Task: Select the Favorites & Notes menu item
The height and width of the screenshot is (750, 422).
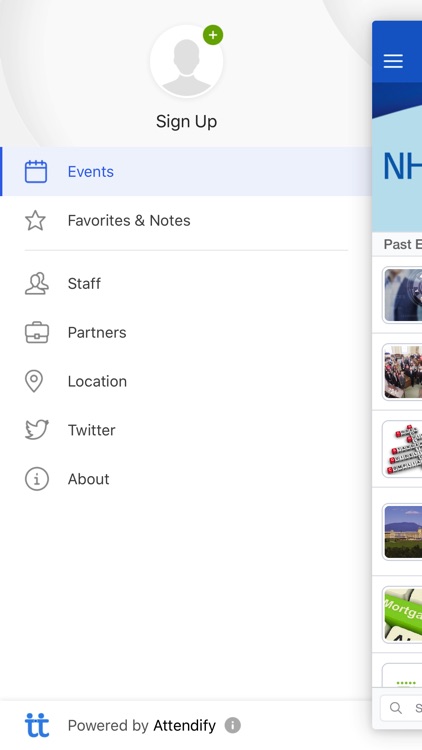Action: pyautogui.click(x=186, y=221)
